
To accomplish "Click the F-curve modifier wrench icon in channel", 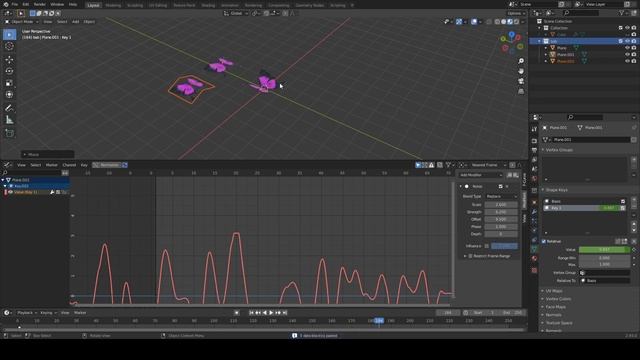I will click(52, 192).
